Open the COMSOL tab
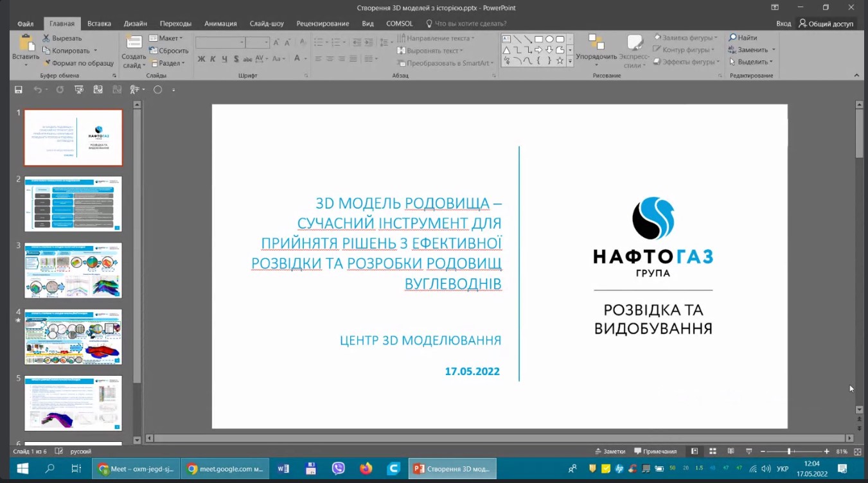This screenshot has height=483, width=868. click(400, 23)
